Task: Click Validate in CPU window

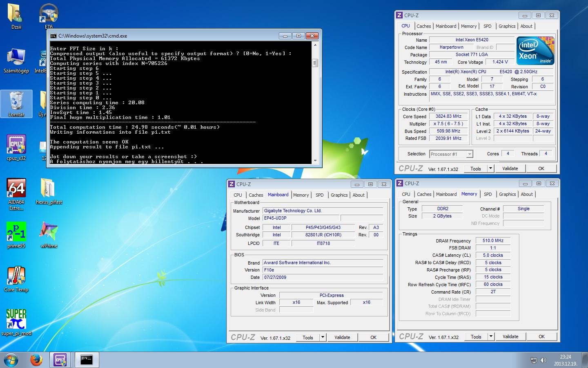Action: 510,168
